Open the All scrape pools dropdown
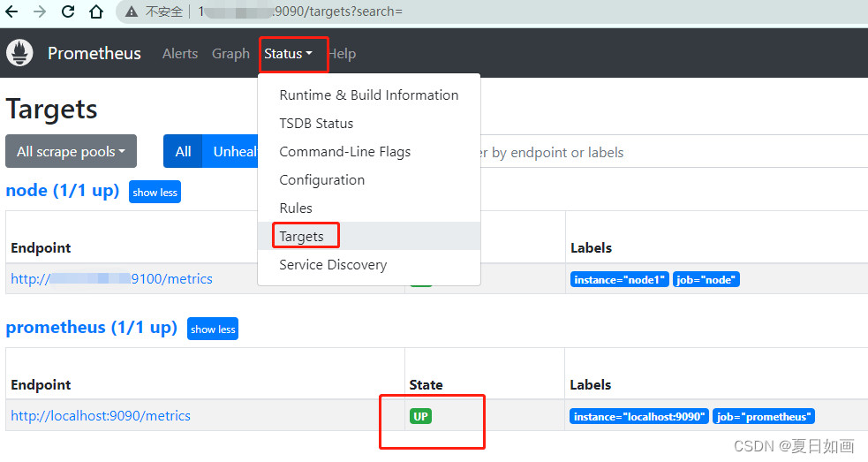The image size is (868, 462). click(71, 151)
